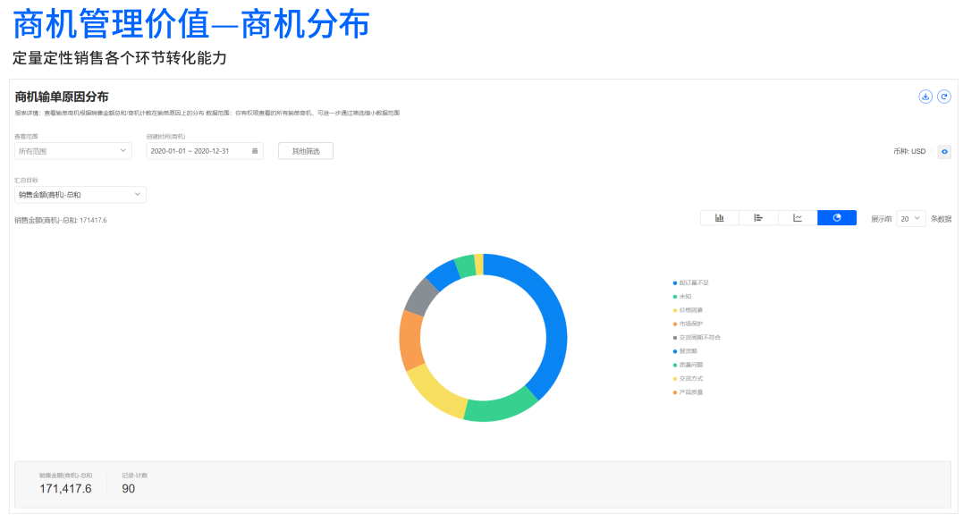Switch to the line chart view

pyautogui.click(x=798, y=218)
